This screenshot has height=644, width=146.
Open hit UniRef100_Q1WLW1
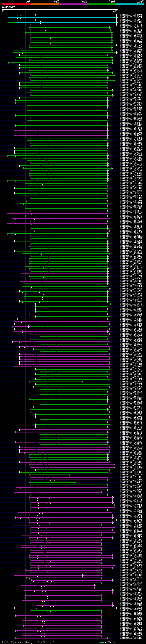131,22
